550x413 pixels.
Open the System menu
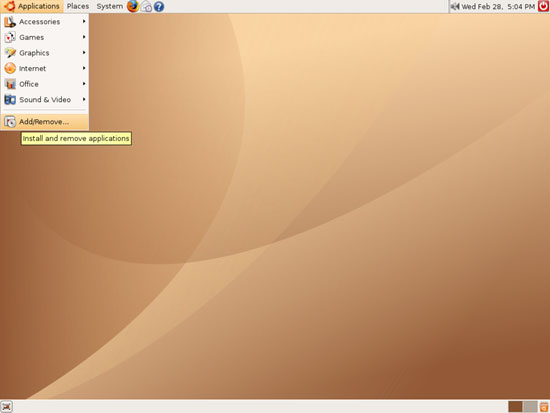click(x=109, y=6)
